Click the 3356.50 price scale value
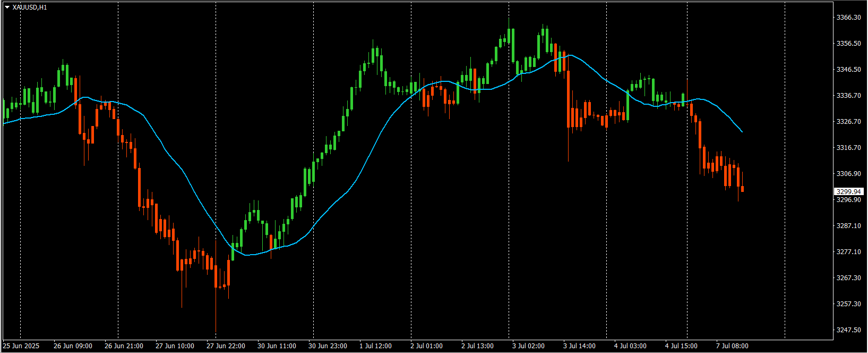The height and width of the screenshot is (353, 868). (x=848, y=44)
